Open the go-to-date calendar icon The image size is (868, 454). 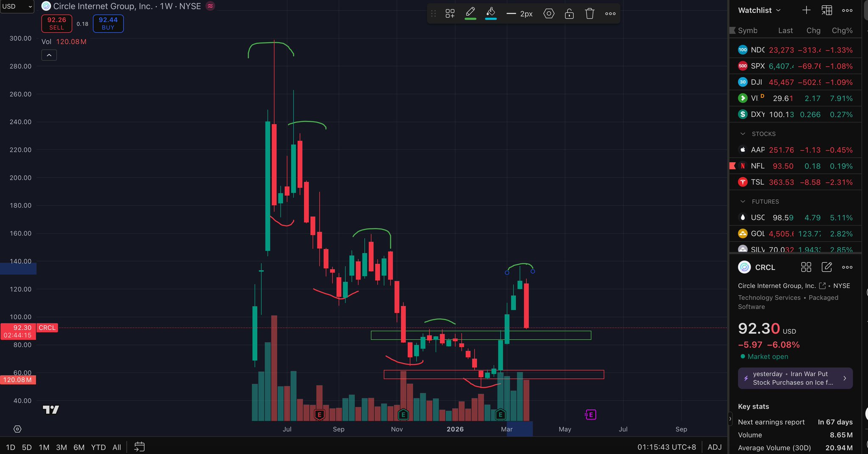(139, 447)
